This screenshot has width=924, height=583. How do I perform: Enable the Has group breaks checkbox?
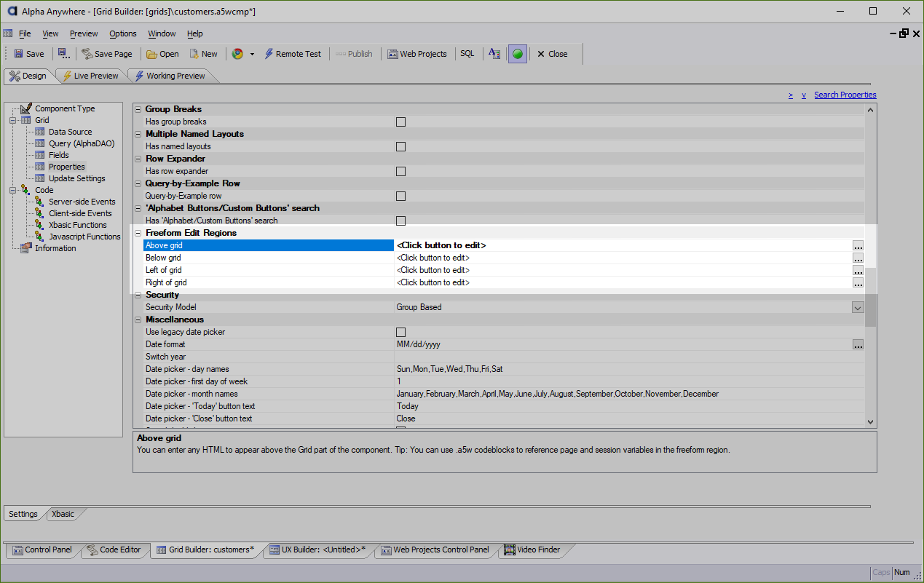400,122
